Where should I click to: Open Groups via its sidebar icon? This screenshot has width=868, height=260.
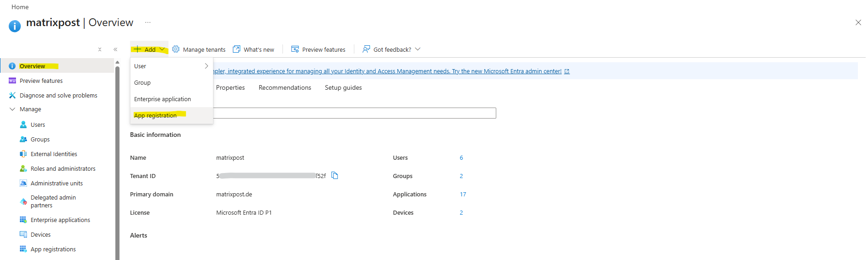(23, 139)
